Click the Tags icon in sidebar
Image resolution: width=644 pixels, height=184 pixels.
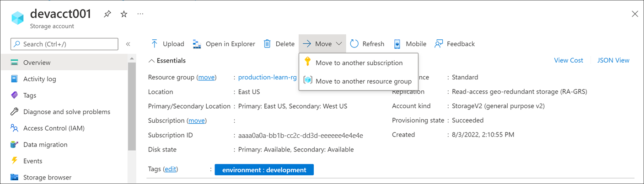tap(14, 95)
